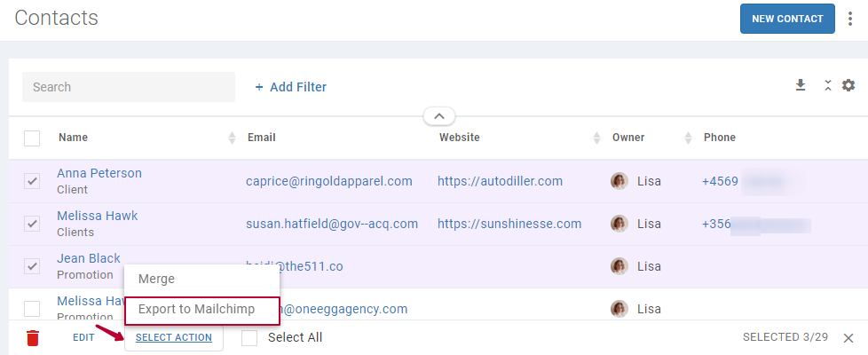The height and width of the screenshot is (355, 868).
Task: Toggle the Select All checkbox
Action: click(x=249, y=338)
